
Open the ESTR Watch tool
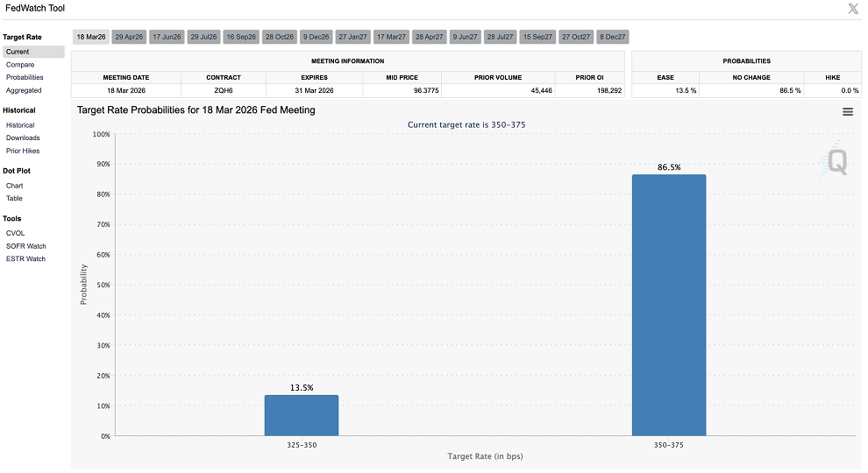pyautogui.click(x=25, y=259)
